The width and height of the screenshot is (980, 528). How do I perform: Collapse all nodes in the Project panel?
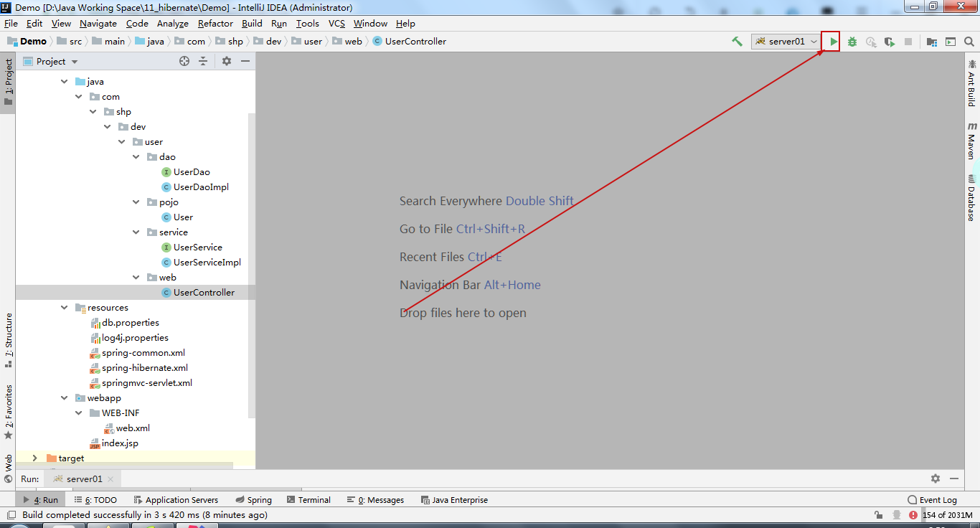pos(203,61)
